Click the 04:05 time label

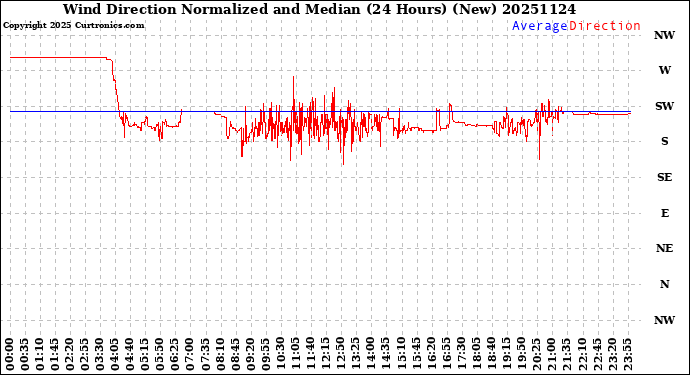pyautogui.click(x=115, y=355)
